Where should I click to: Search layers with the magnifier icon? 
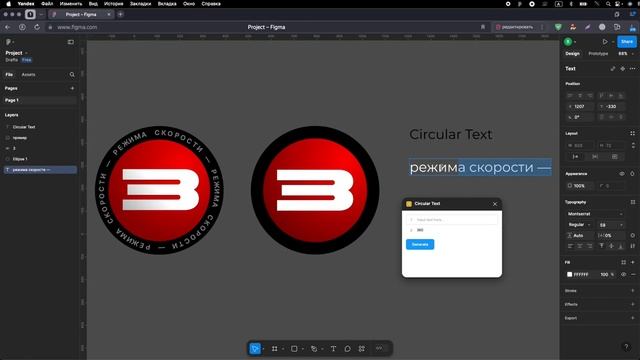click(x=72, y=75)
